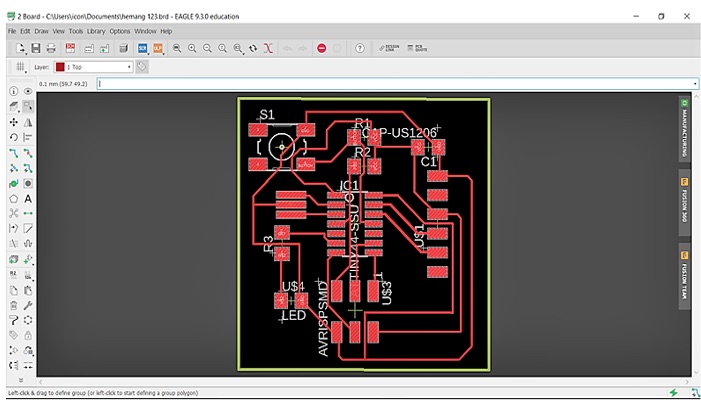Viewport: 701px width, 407px height.
Task: Click the Zoom out magnifier
Action: pos(207,48)
